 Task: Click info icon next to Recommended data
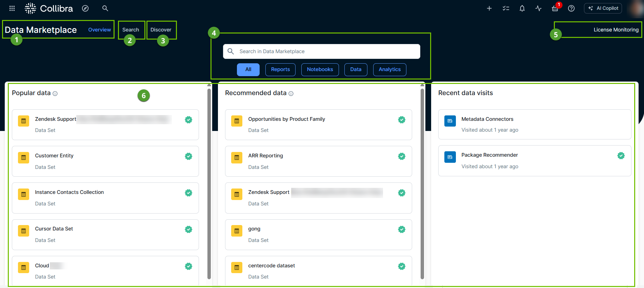click(291, 93)
